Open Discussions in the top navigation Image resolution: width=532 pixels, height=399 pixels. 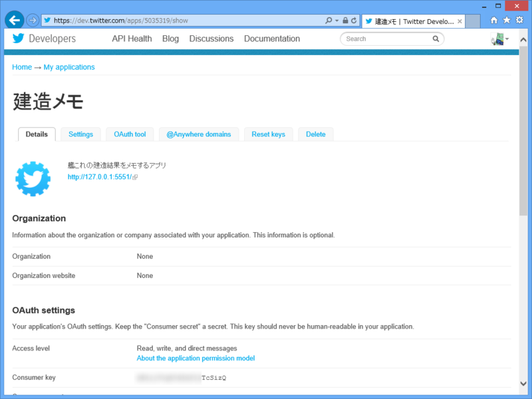pos(211,39)
